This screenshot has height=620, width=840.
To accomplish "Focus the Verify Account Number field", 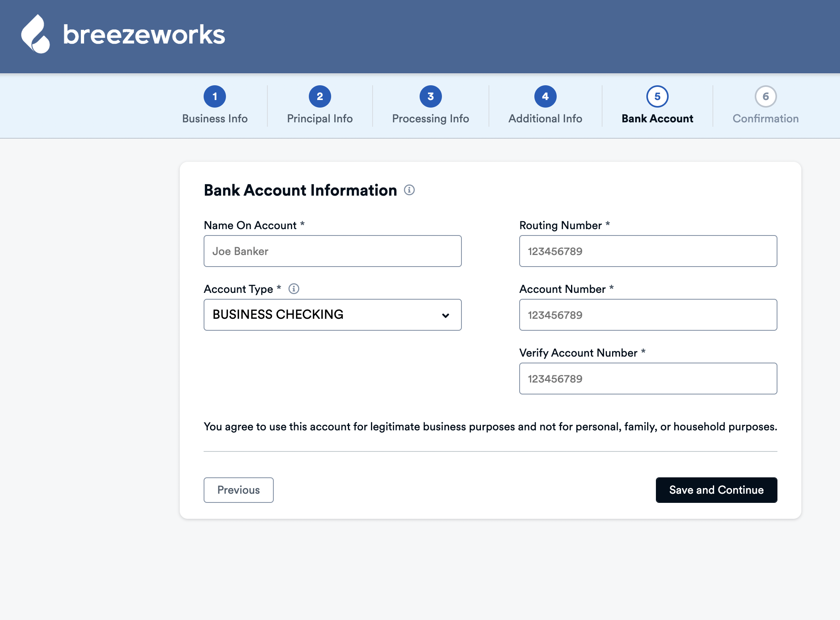I will click(648, 379).
